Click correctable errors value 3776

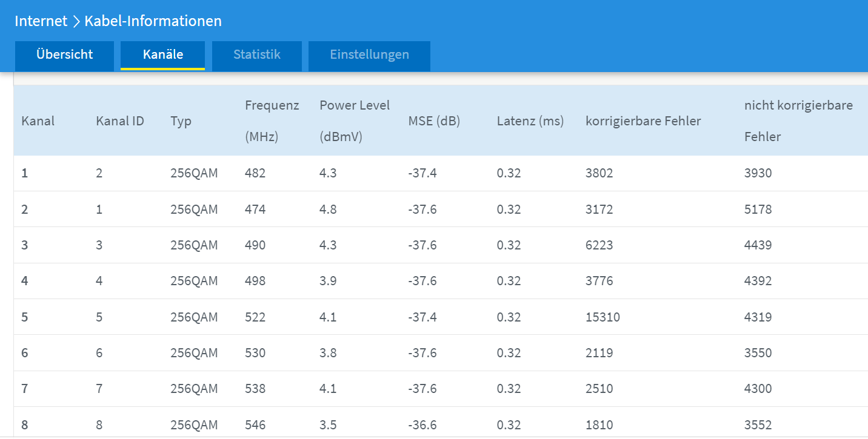point(599,281)
